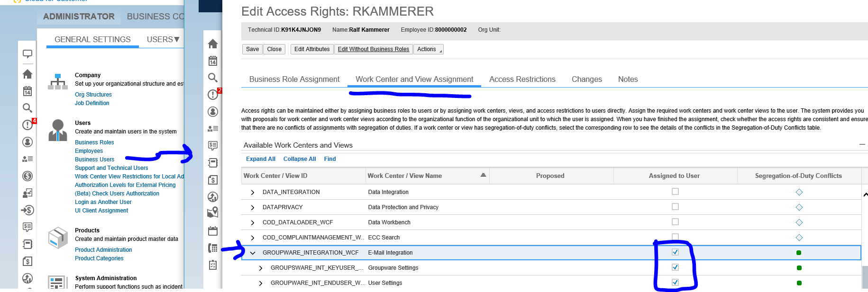Click green conflict status for E-Mail Integration
868x292 pixels.
click(x=799, y=253)
